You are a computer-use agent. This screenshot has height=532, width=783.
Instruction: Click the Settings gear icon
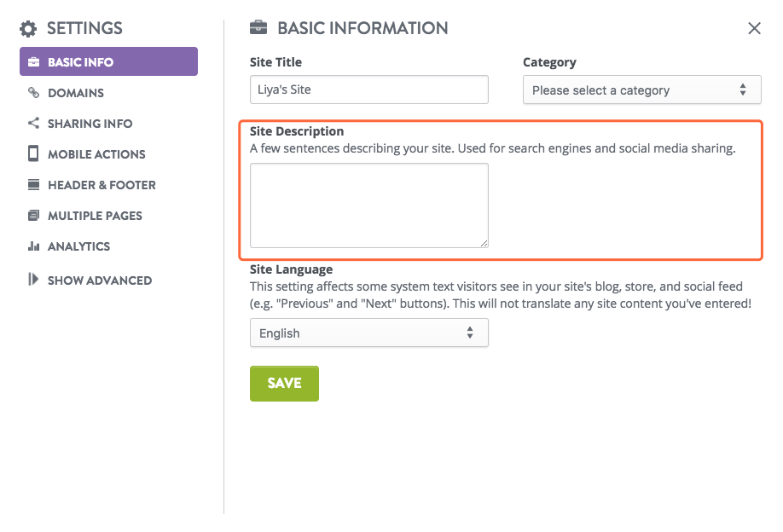(x=28, y=28)
